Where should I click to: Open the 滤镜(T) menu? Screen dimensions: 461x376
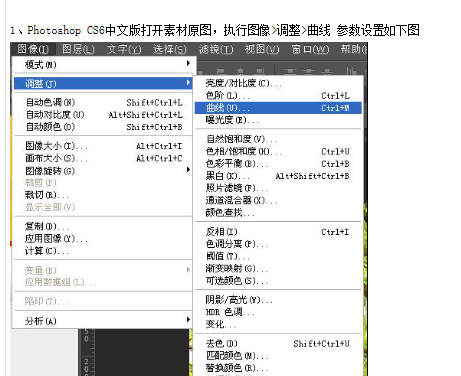click(216, 49)
